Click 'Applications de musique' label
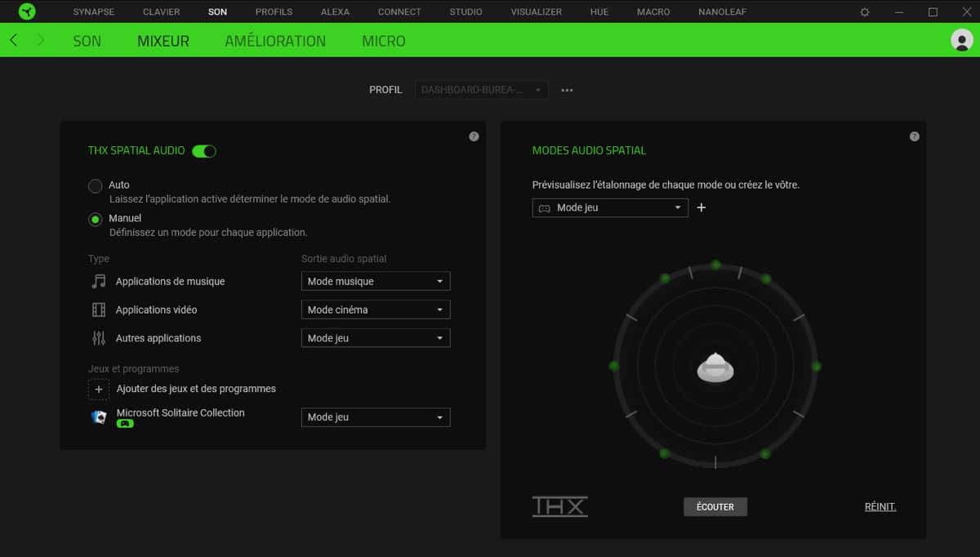This screenshot has height=557, width=980. pos(170,281)
